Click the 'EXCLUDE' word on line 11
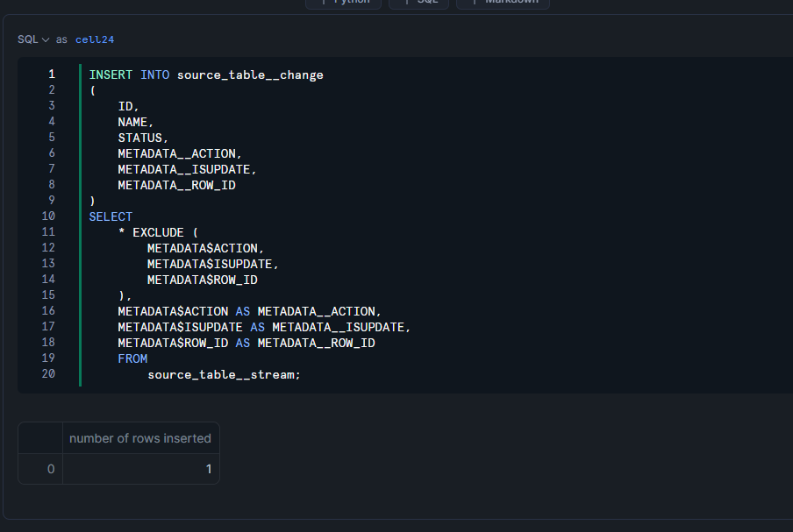Screen dimensions: 793x532 158,232
